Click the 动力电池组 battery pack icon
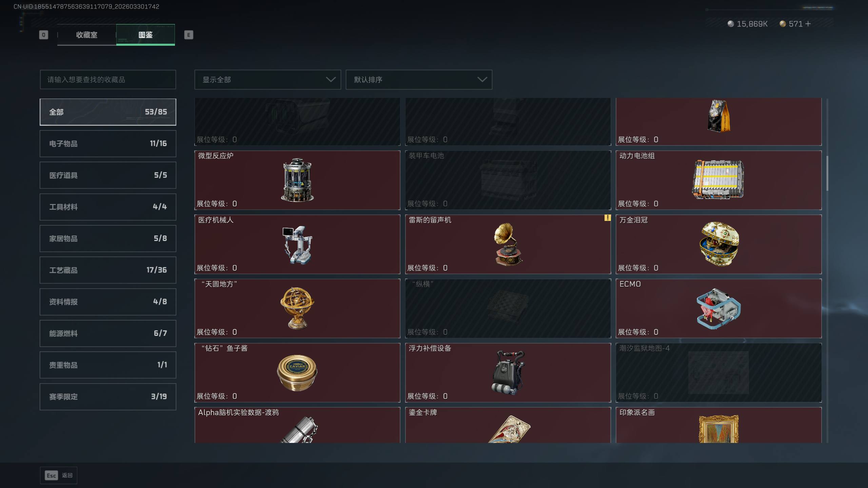The width and height of the screenshot is (868, 488). (x=718, y=180)
